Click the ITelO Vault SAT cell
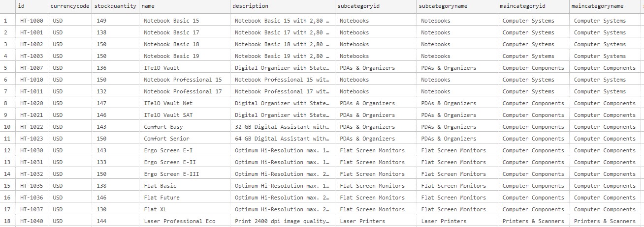The height and width of the screenshot is (227, 644). point(185,115)
